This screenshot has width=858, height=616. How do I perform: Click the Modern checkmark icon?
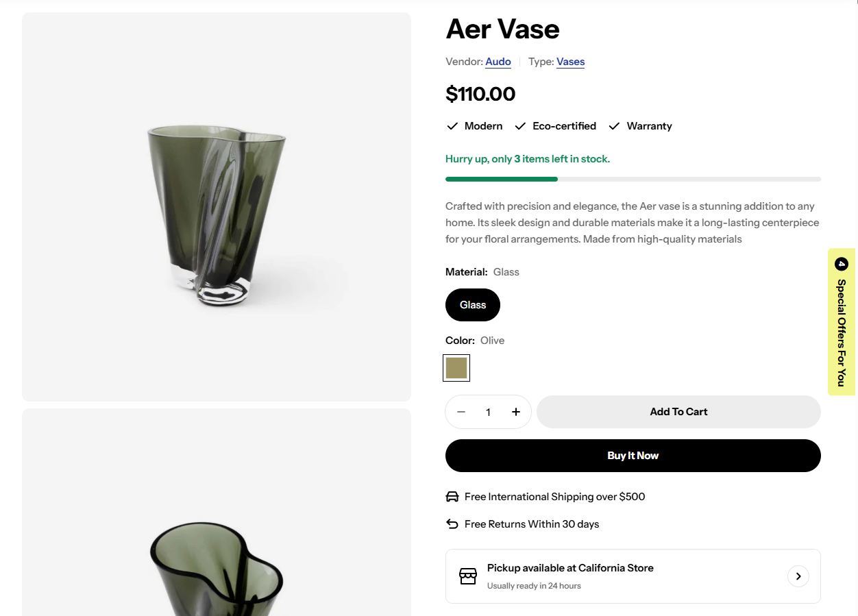[452, 126]
